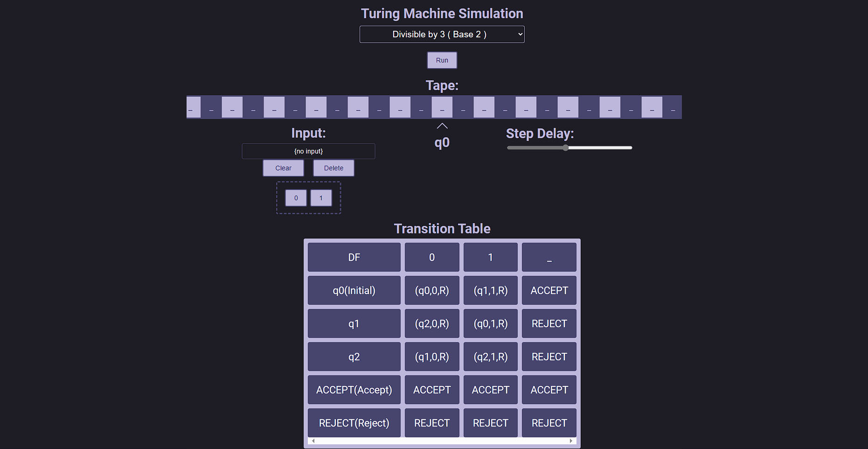Select the q2 state row header
Screen dimensions: 868x449
(x=354, y=357)
